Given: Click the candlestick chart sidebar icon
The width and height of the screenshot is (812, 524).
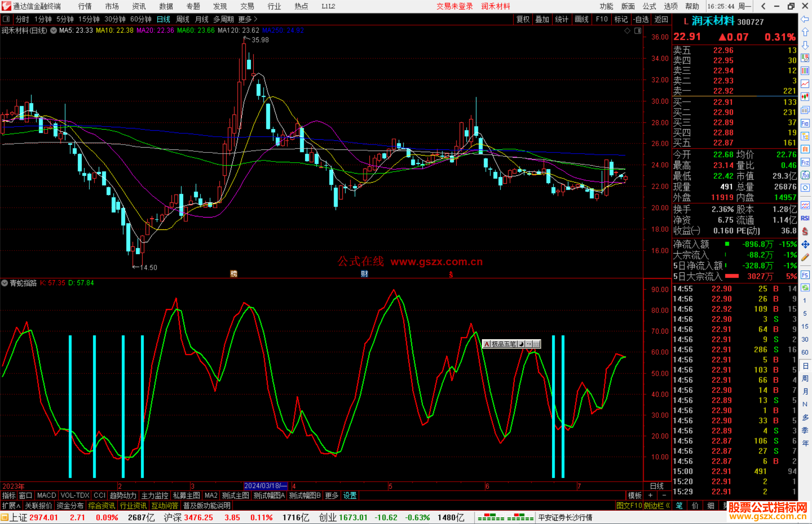Looking at the screenshot, I should point(805,97).
